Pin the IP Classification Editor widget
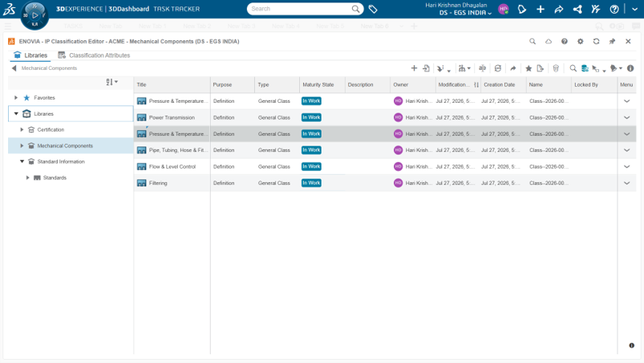This screenshot has height=363, width=644. 612,41
